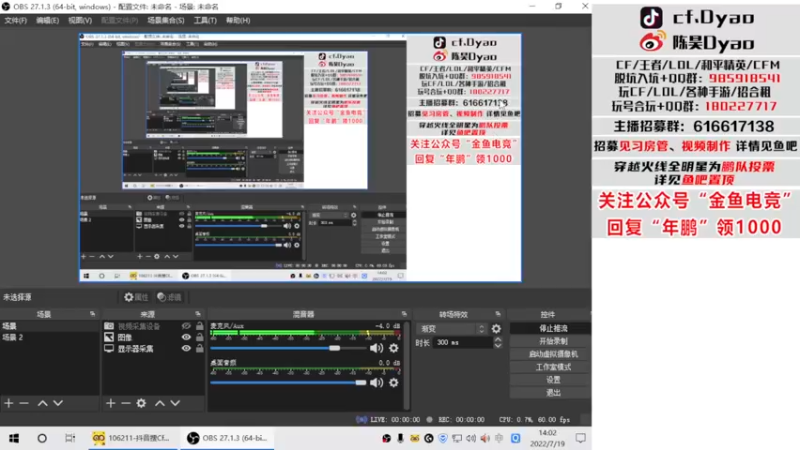Add a new scene with plus icon
The height and width of the screenshot is (450, 800).
point(9,403)
